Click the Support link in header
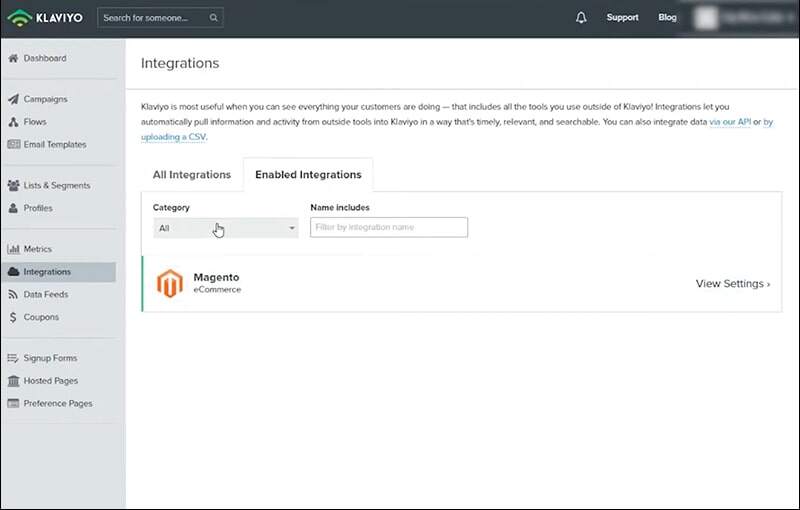 (x=622, y=18)
